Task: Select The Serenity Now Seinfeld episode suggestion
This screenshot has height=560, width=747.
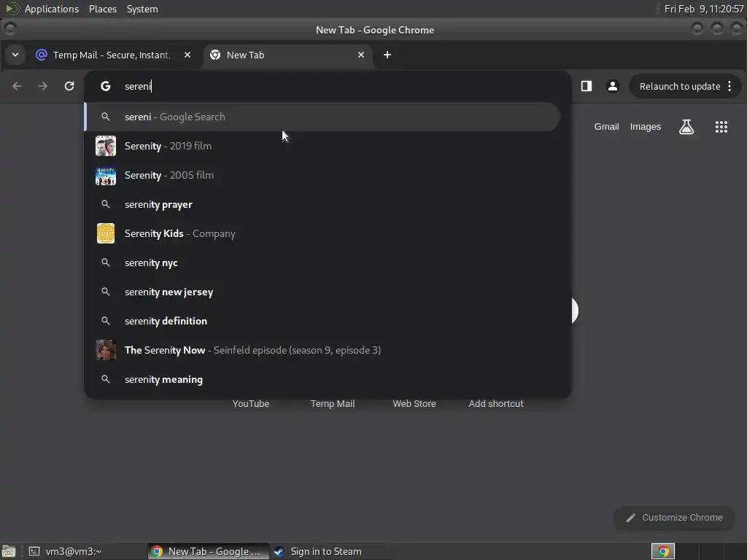Action: point(322,350)
